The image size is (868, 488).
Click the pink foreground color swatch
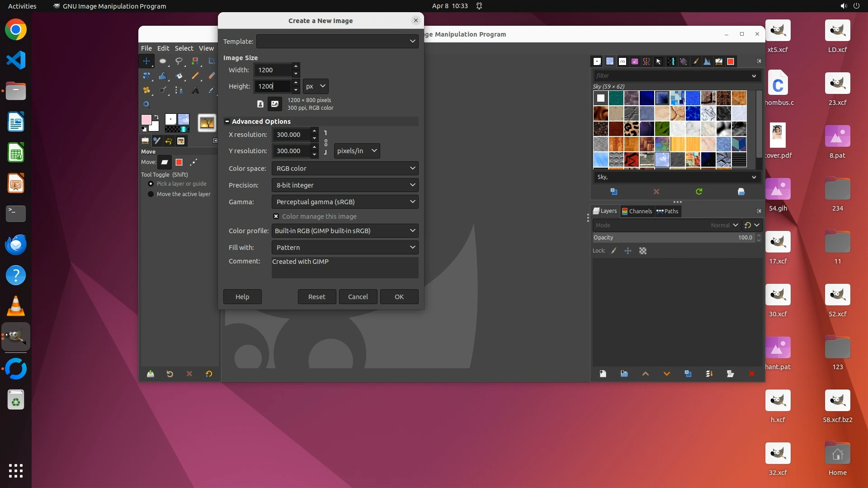[146, 120]
